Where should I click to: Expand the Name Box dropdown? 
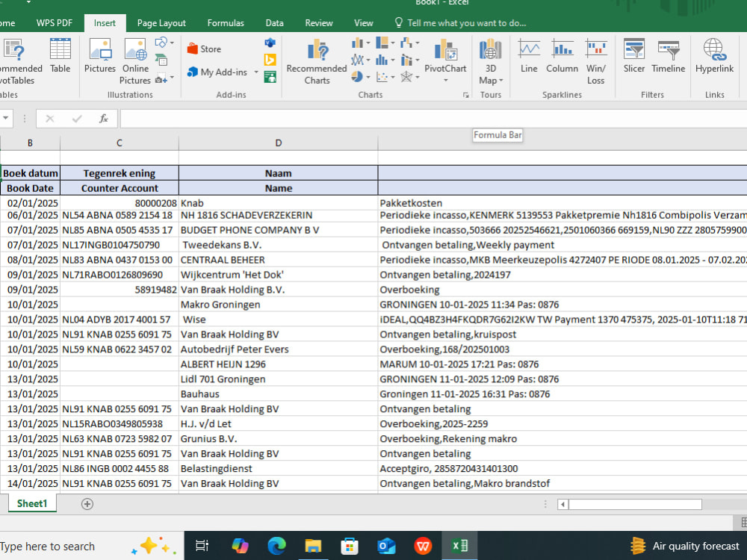[x=6, y=118]
